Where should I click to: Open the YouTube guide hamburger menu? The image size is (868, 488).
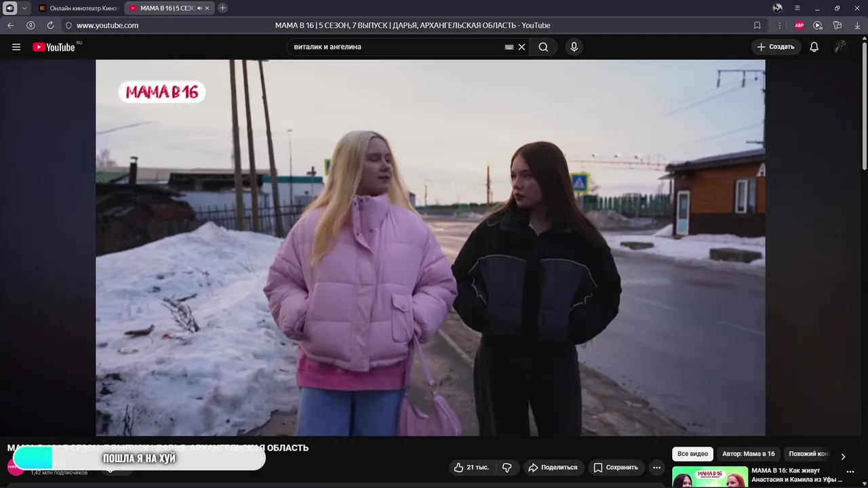(16, 47)
